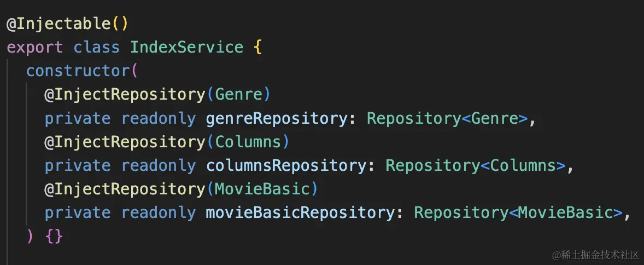Click the export keyword
The height and width of the screenshot is (265, 644).
point(35,48)
